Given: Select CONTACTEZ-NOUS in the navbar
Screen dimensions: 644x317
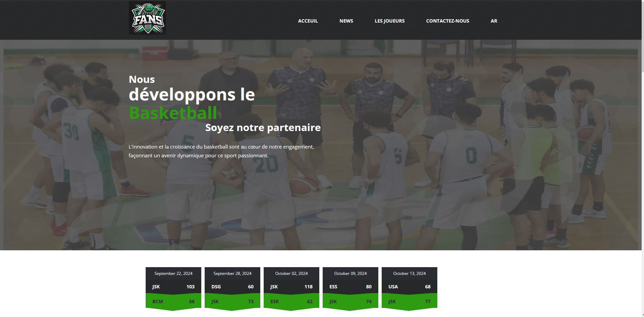Looking at the screenshot, I should click(x=447, y=21).
